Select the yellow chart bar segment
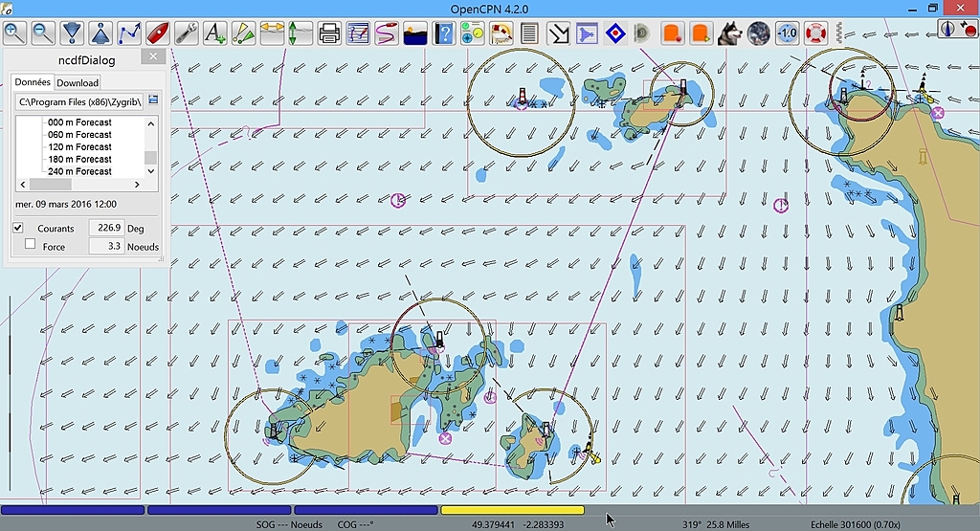Image resolution: width=980 pixels, height=531 pixels. point(513,510)
